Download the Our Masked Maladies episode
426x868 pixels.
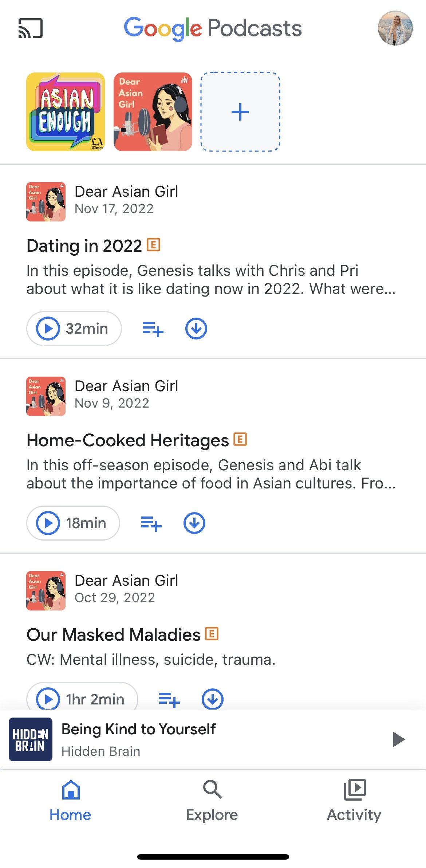point(213,699)
